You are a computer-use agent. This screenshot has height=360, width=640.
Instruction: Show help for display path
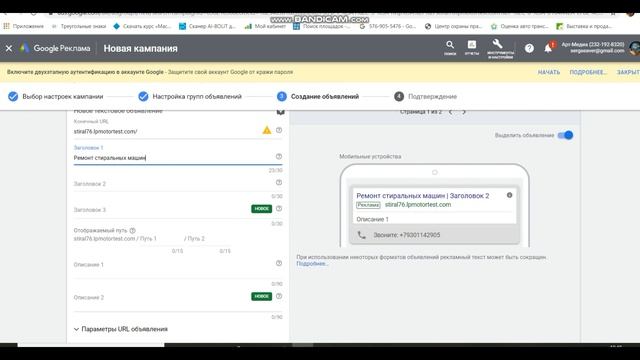click(132, 231)
